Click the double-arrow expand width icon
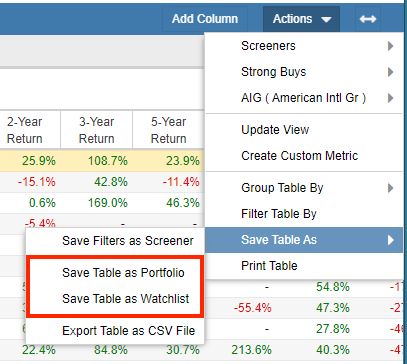407x364 pixels. tap(368, 19)
